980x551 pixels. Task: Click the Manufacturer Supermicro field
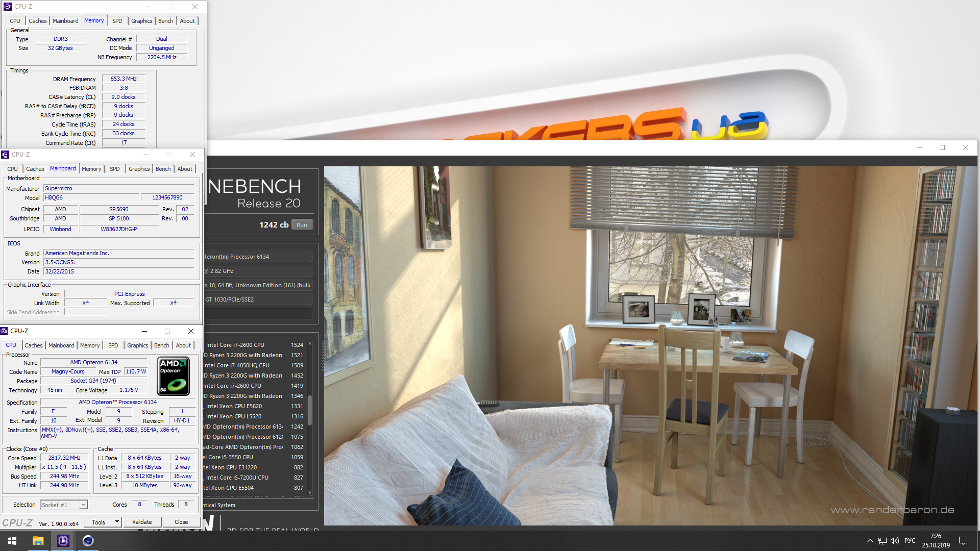(119, 189)
